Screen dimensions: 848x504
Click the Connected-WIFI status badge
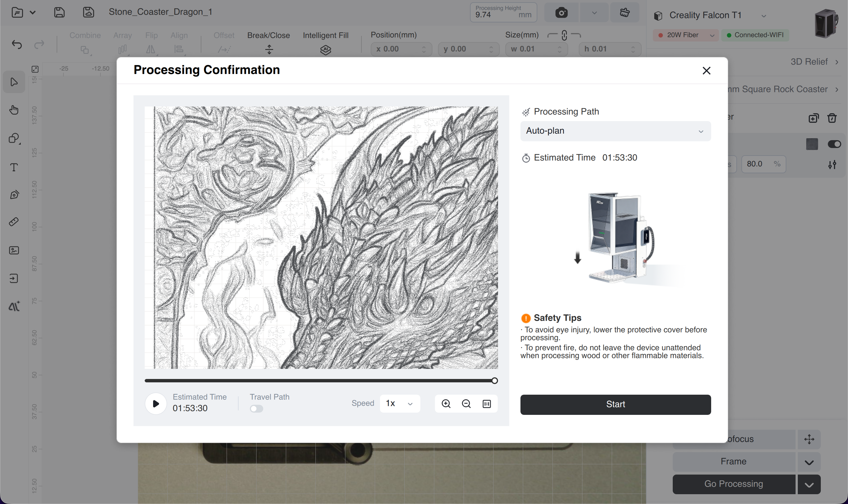point(755,35)
